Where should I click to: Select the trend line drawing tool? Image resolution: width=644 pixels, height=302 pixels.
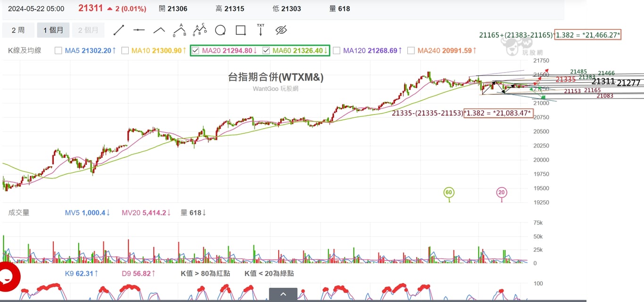(119, 30)
